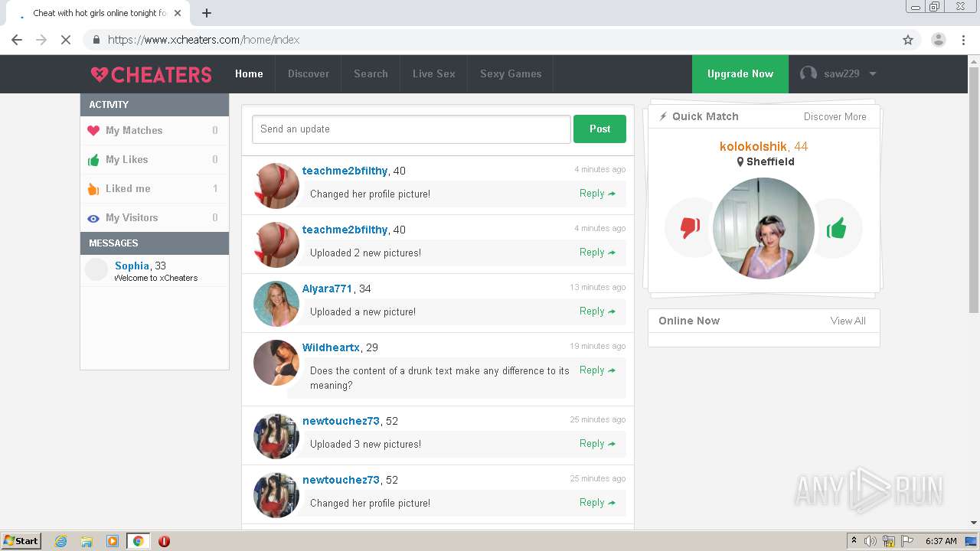Click the My Visitors eye icon
This screenshot has height=551, width=980.
[x=93, y=218]
